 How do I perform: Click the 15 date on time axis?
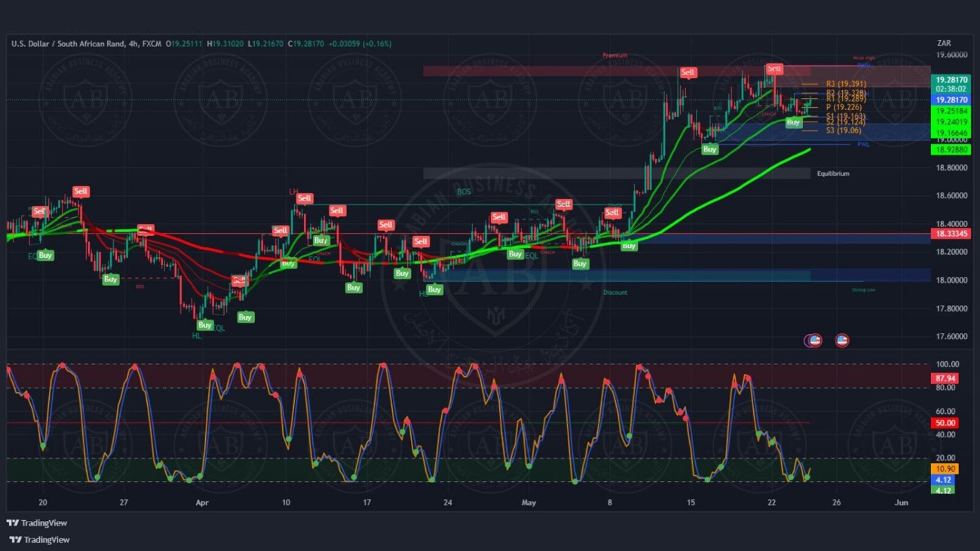tap(691, 503)
